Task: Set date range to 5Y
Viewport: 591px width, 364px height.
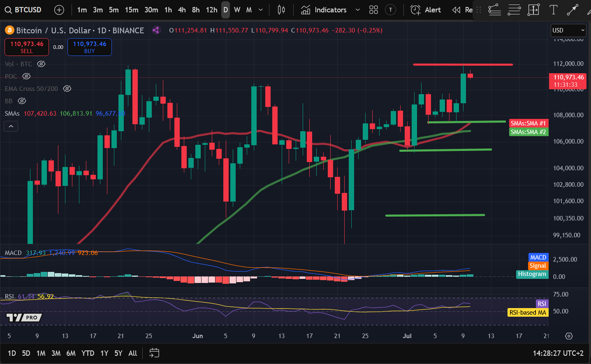Action: [x=118, y=353]
